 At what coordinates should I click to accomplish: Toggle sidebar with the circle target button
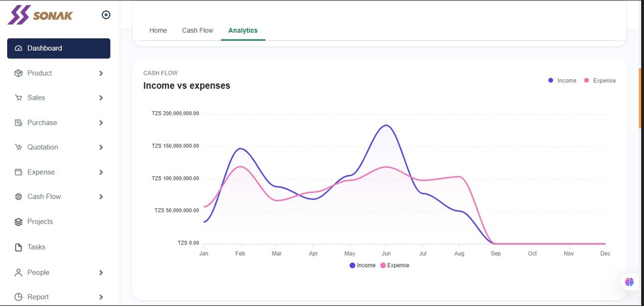(106, 15)
